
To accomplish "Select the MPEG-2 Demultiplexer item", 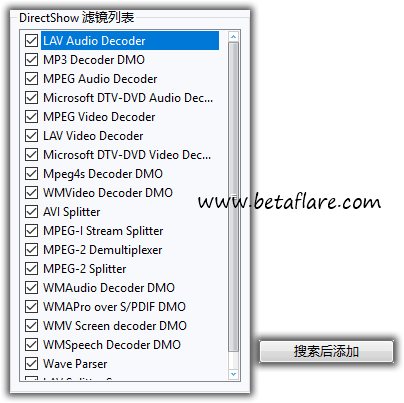I will click(x=103, y=250).
